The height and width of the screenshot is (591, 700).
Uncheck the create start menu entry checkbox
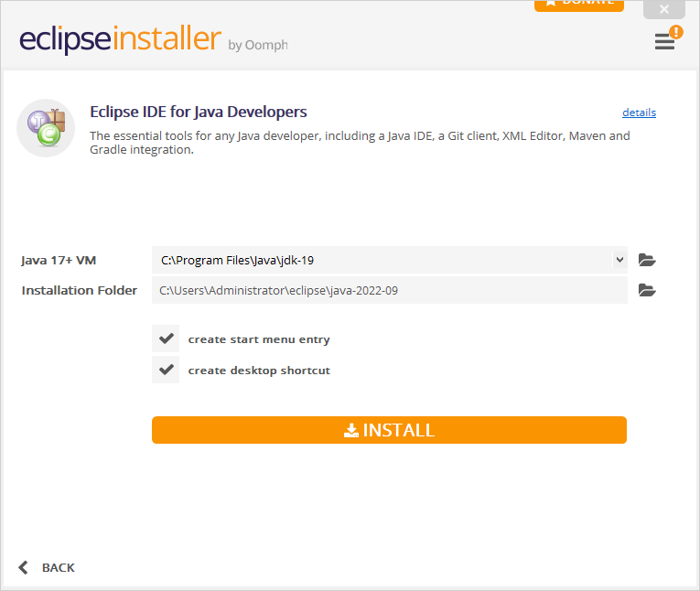[166, 338]
